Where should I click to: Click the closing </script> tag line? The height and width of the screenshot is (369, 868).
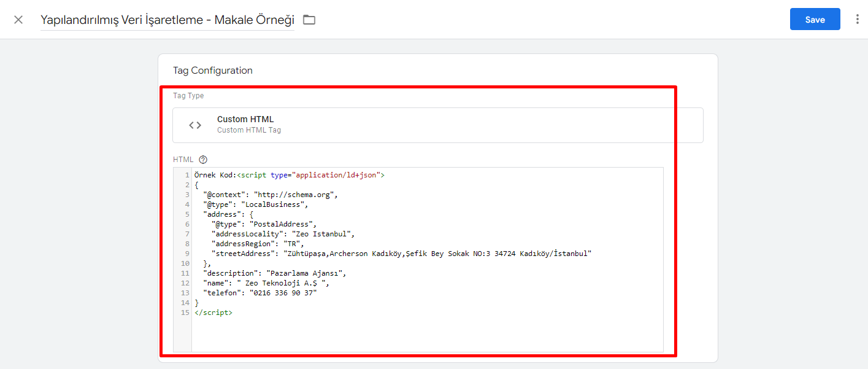213,313
